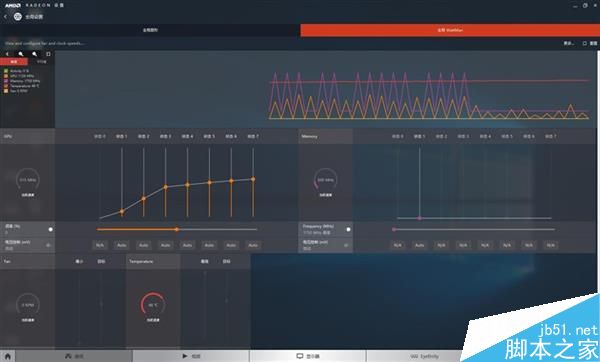
Task: Click the GPU clock speed gauge
Action: coord(28,180)
